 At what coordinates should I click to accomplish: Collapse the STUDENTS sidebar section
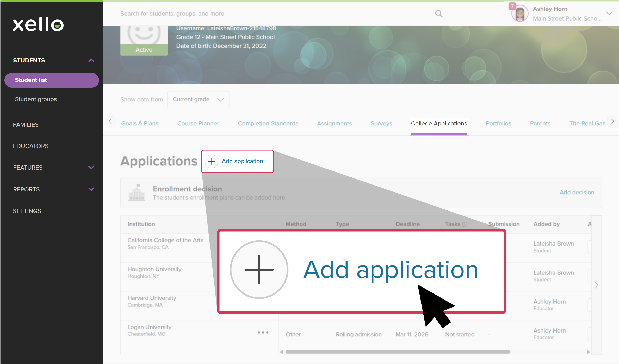tap(91, 60)
